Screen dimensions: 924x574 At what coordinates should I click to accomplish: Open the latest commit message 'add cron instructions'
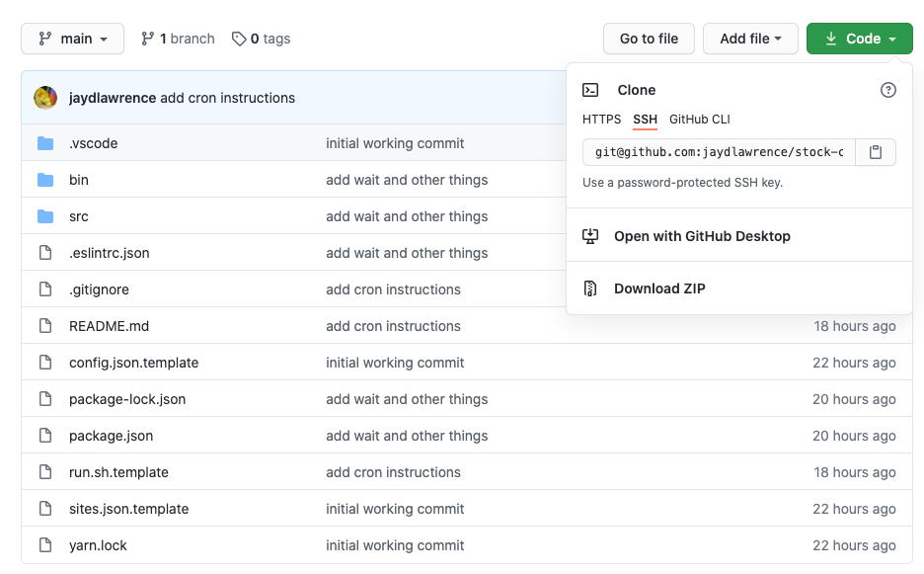coord(227,98)
